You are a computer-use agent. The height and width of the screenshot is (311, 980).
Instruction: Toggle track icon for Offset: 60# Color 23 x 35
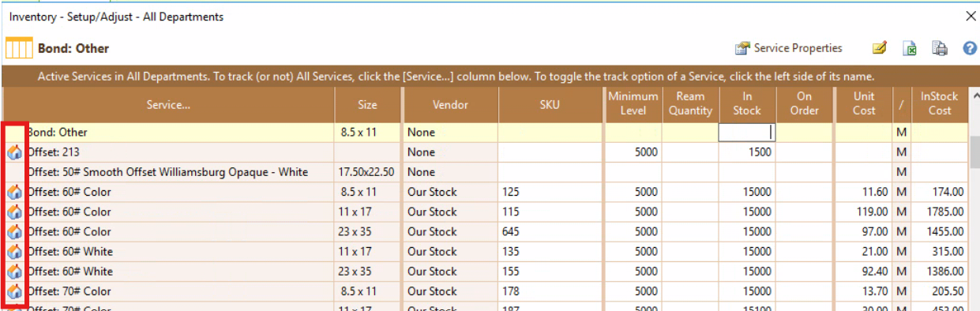(x=14, y=231)
